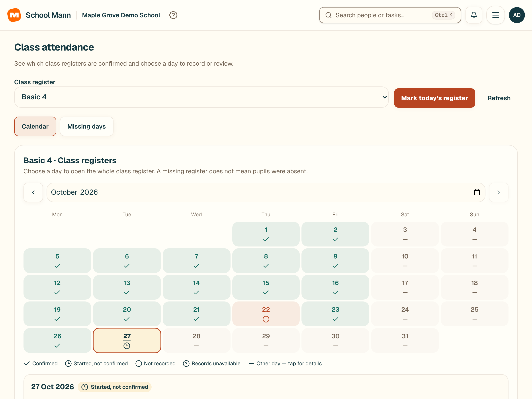Open register for October 26
The image size is (532, 399).
click(x=57, y=340)
